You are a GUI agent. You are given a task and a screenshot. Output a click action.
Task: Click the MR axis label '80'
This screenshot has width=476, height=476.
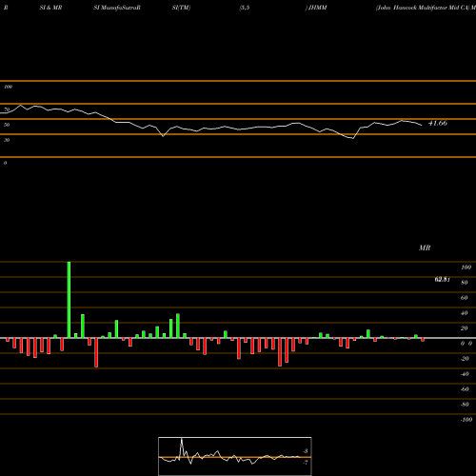[x=465, y=283]
